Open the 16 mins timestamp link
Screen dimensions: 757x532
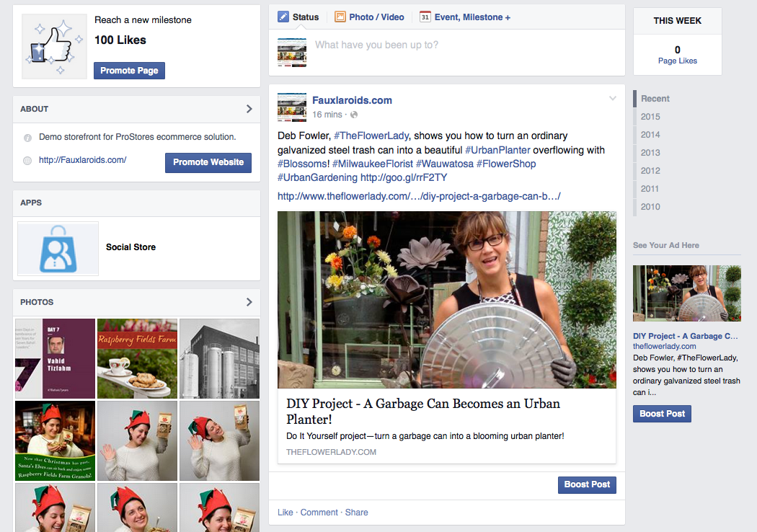pos(327,115)
